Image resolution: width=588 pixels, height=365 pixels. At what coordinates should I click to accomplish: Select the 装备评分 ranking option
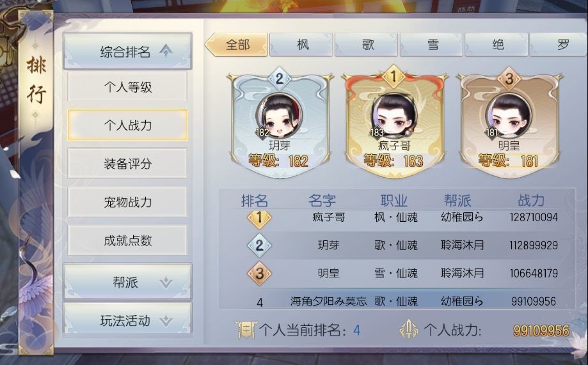127,164
